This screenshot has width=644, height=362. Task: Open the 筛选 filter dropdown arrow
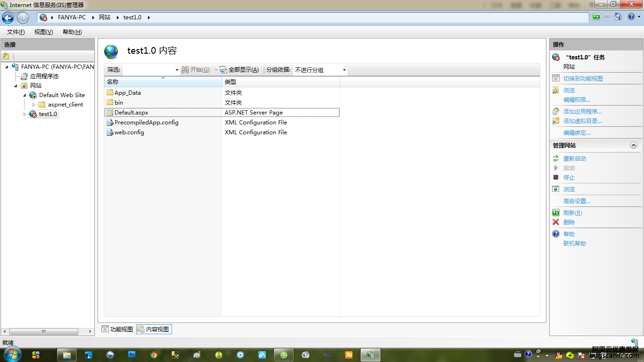coord(177,70)
